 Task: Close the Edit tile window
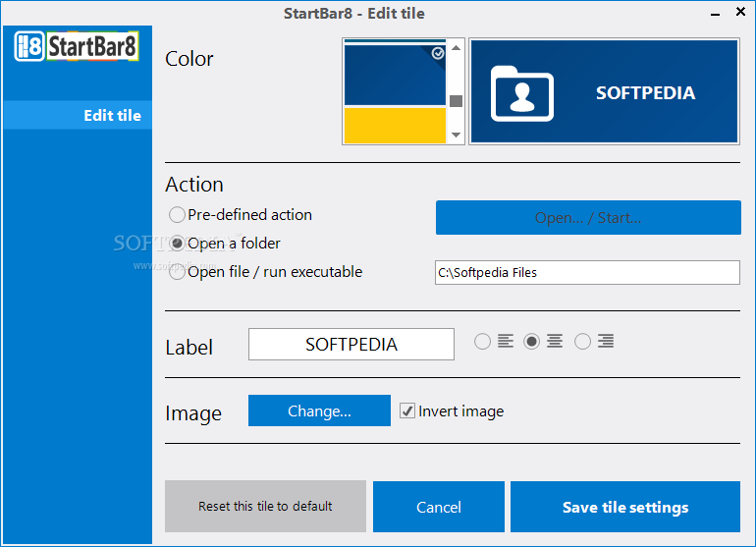click(x=740, y=12)
